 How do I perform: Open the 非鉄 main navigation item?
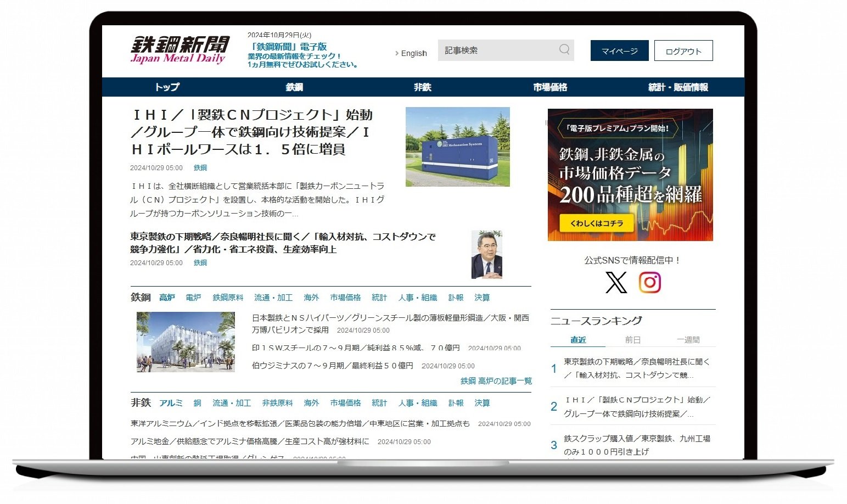422,87
